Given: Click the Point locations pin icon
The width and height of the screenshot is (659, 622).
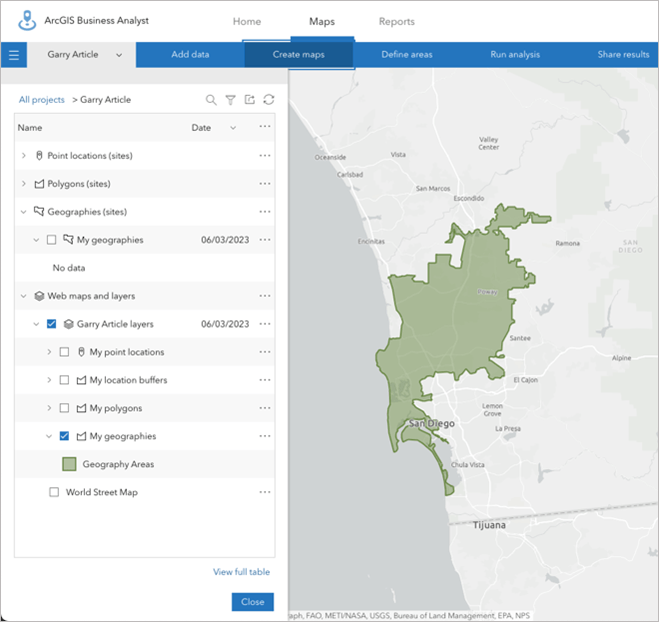Looking at the screenshot, I should pos(39,156).
